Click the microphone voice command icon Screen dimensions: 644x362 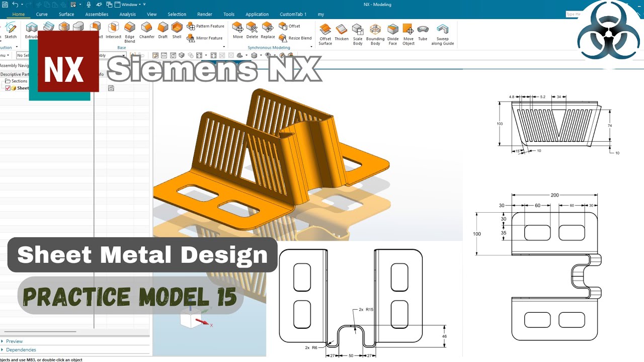click(x=89, y=5)
